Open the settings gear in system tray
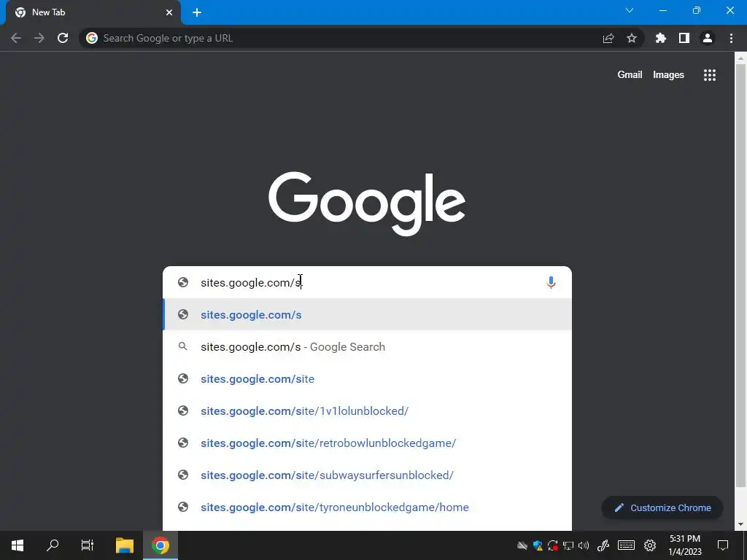This screenshot has width=747, height=560. pyautogui.click(x=650, y=545)
